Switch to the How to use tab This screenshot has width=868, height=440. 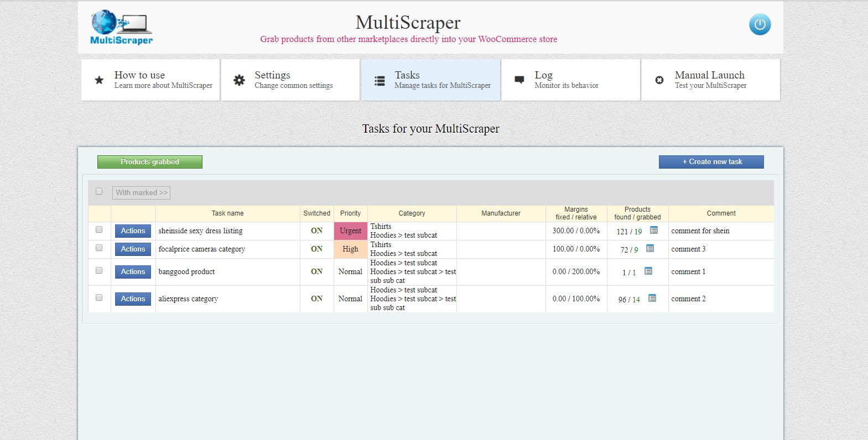[x=150, y=80]
